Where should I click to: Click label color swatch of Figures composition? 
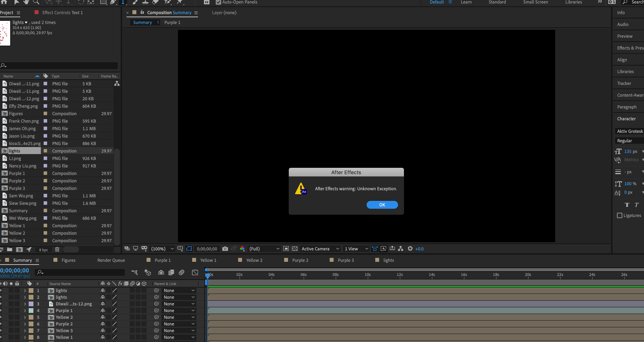45,114
